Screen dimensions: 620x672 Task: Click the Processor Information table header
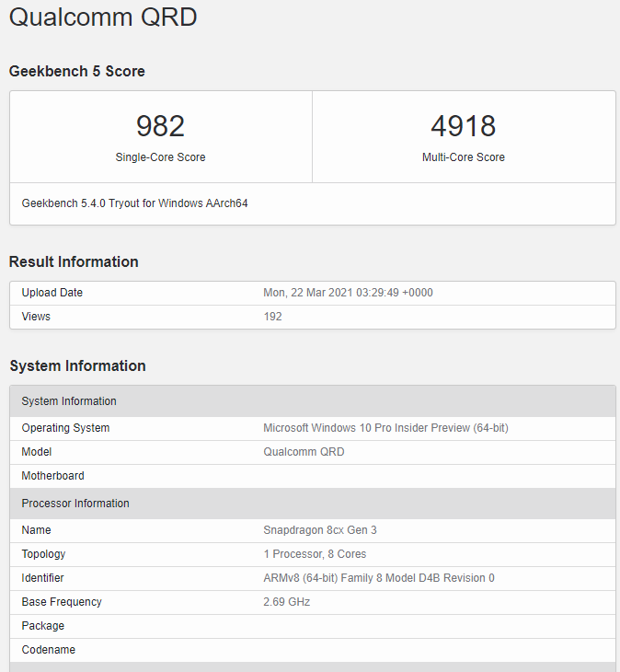pos(313,504)
